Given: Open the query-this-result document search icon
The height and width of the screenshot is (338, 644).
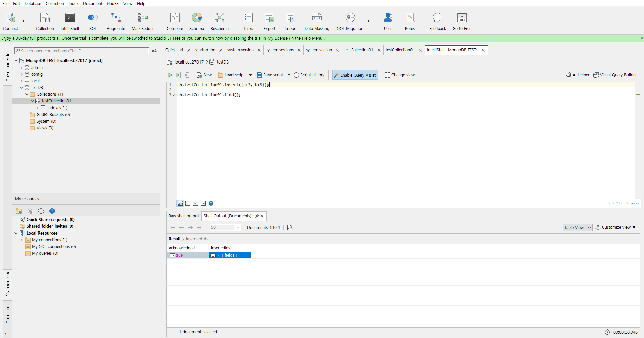Looking at the screenshot, I should (x=290, y=227).
